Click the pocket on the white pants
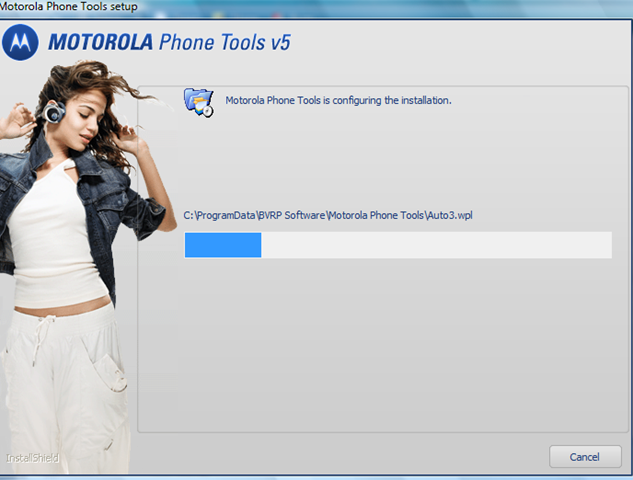The width and height of the screenshot is (633, 480). click(x=111, y=373)
